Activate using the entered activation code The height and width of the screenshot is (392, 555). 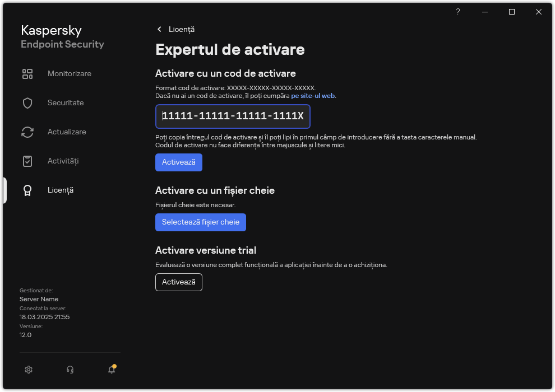coord(178,162)
